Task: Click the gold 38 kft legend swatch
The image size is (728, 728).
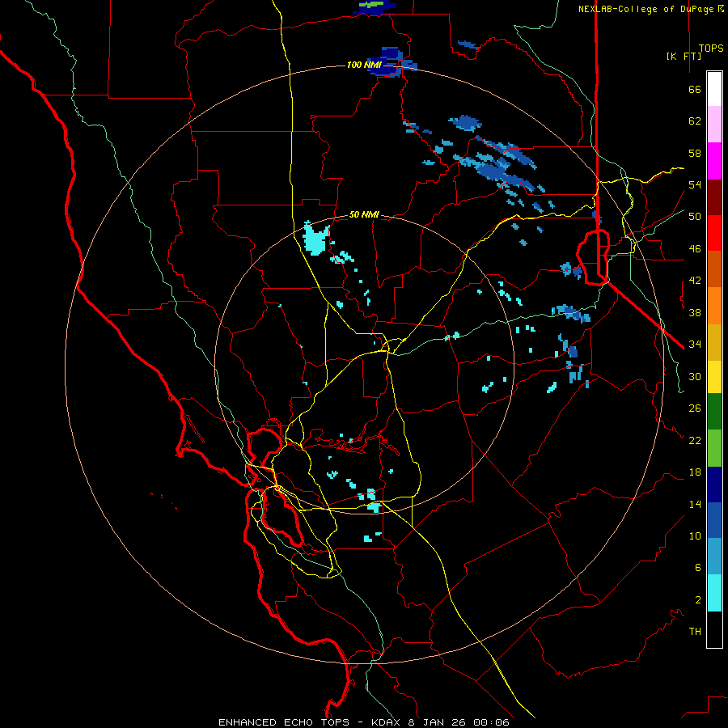Action: [714, 343]
